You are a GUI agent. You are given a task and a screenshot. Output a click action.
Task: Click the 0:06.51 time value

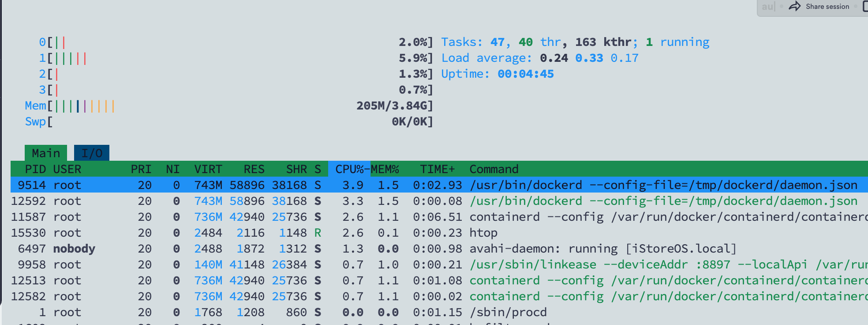(x=438, y=217)
